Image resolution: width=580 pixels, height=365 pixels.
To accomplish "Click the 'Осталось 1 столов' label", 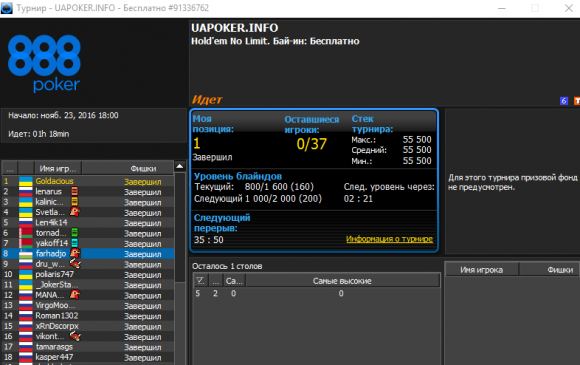I will coord(227,266).
